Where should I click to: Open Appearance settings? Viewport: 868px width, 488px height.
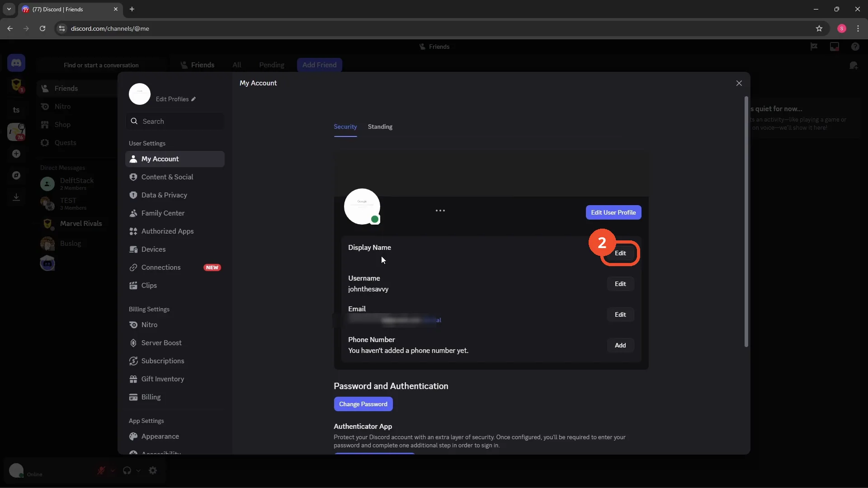pyautogui.click(x=175, y=436)
